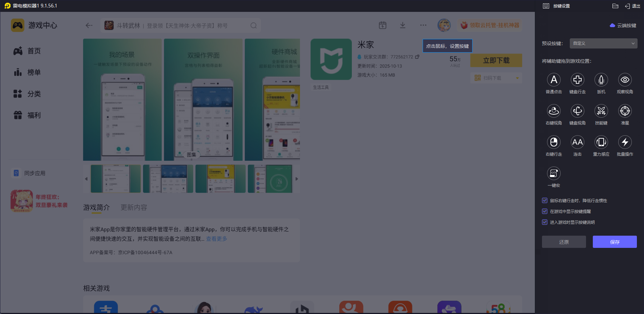Select the 技能键 crossed-swords icon
Viewport: 644px width, 314px height.
tap(601, 111)
